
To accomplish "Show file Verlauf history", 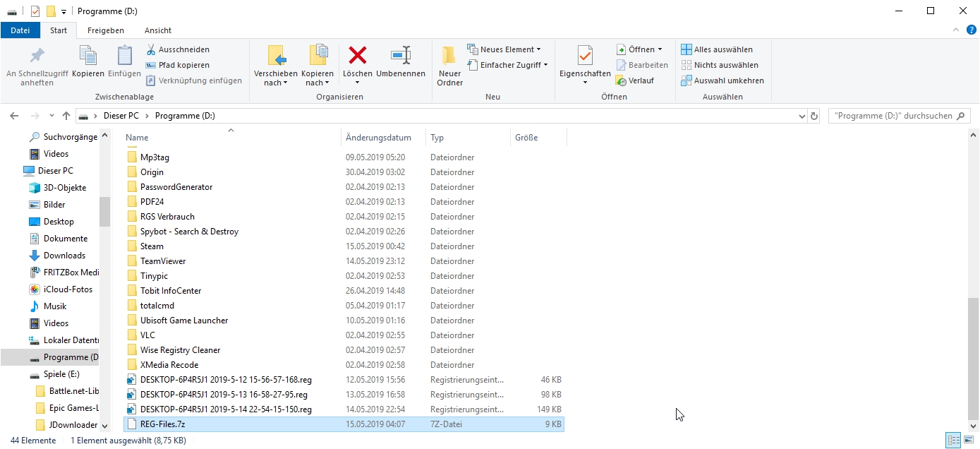I will (635, 80).
